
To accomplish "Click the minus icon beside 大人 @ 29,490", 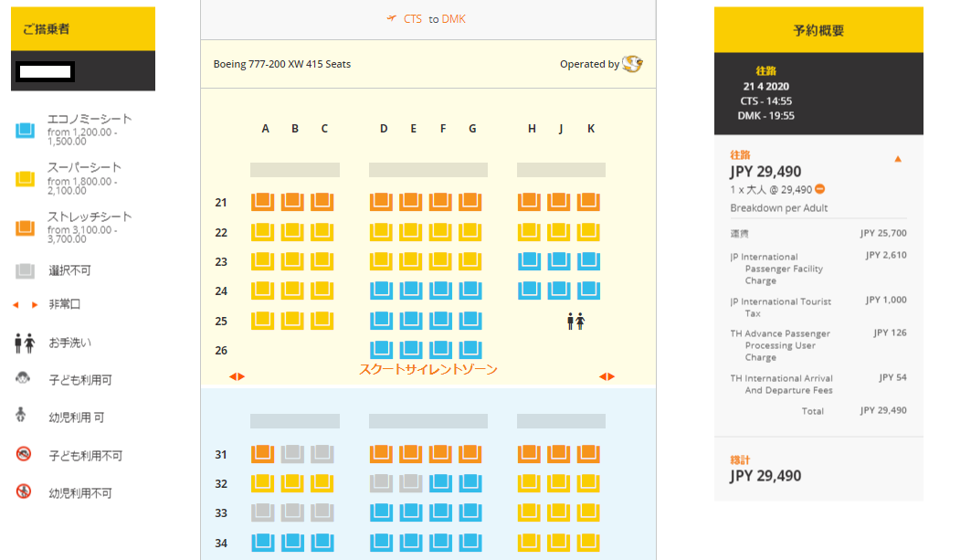I will tap(820, 189).
